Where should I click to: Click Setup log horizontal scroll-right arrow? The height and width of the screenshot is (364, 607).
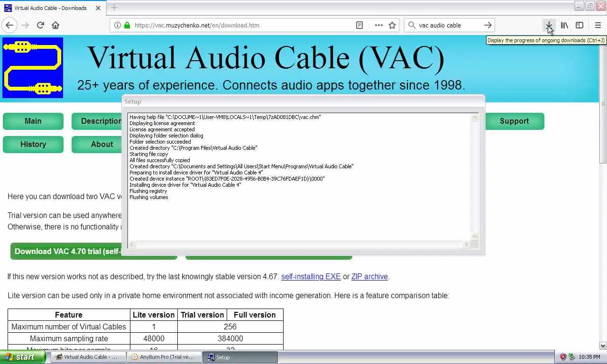467,244
